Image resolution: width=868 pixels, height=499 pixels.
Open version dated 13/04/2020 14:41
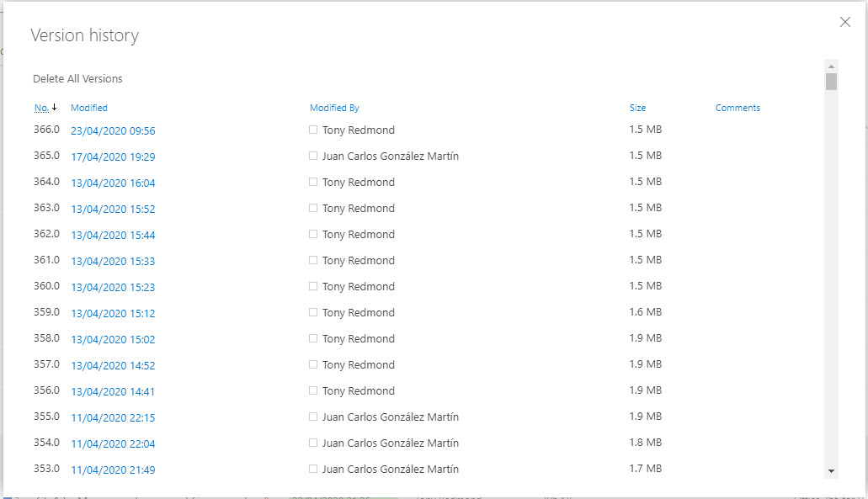click(x=113, y=391)
